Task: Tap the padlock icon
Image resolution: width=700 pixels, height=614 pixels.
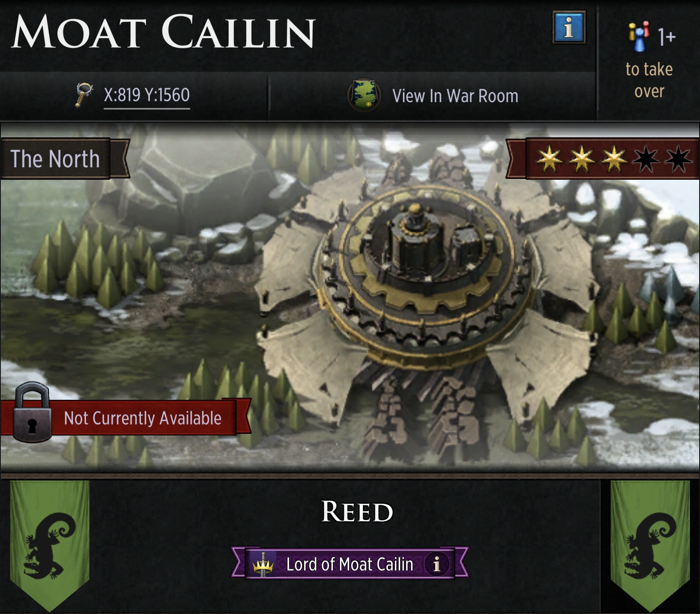Action: click(x=32, y=412)
